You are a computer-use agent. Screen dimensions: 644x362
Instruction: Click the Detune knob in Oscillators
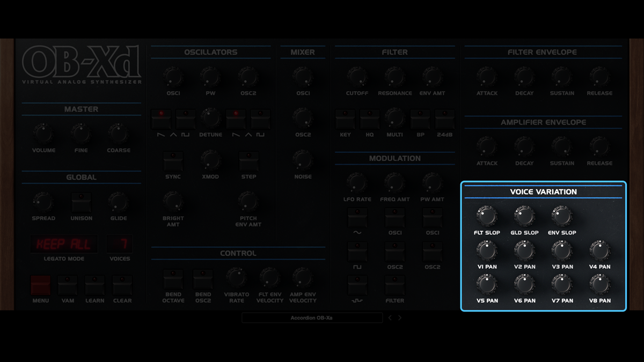[x=210, y=118]
